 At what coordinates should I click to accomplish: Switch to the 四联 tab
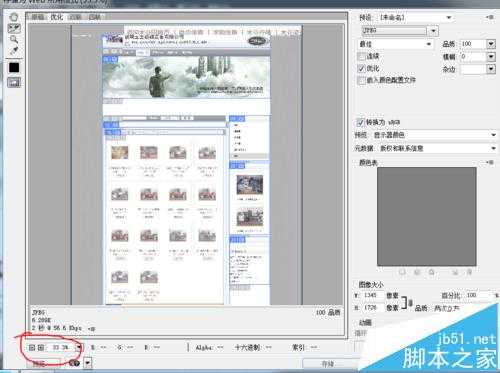(x=95, y=17)
